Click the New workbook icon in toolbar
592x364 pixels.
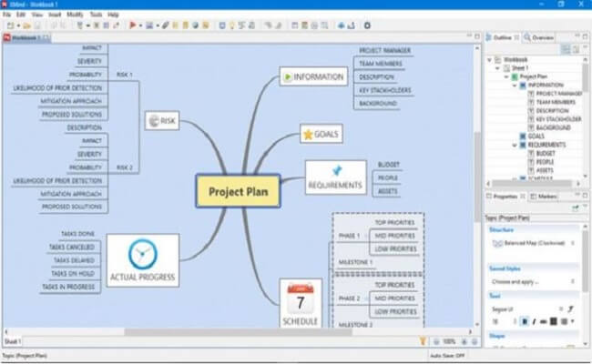pos(10,25)
